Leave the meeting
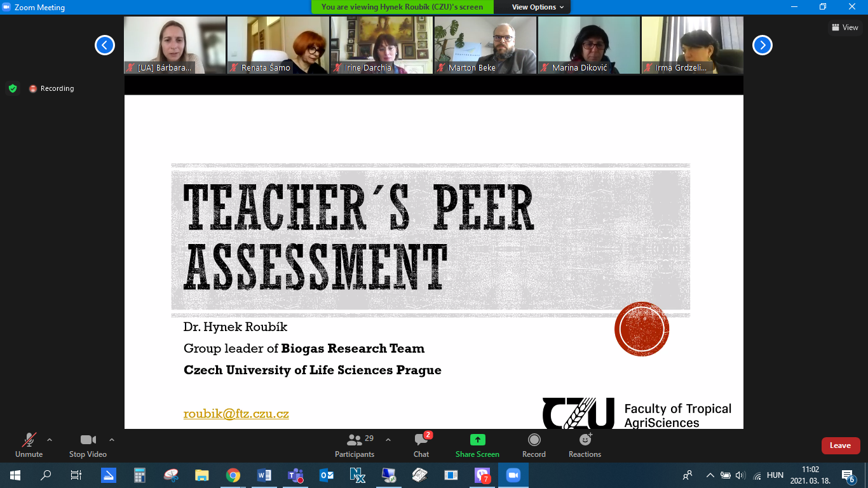The image size is (868, 488). pyautogui.click(x=840, y=445)
